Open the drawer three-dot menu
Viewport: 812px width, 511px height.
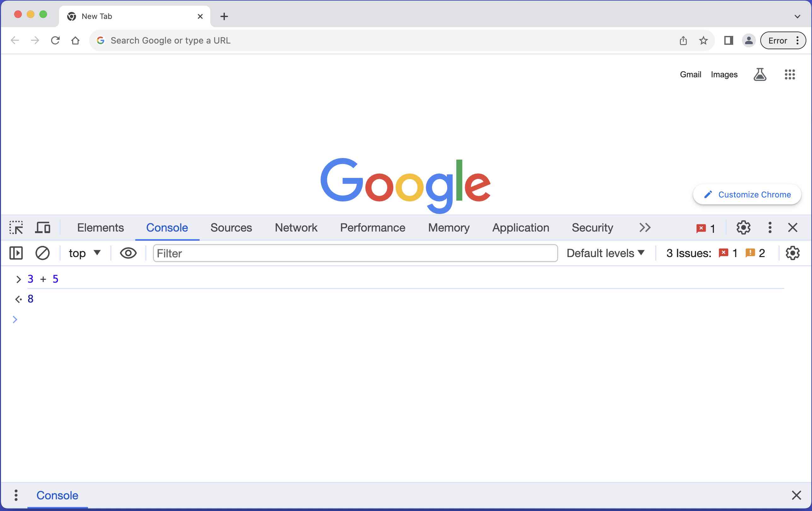(16, 495)
